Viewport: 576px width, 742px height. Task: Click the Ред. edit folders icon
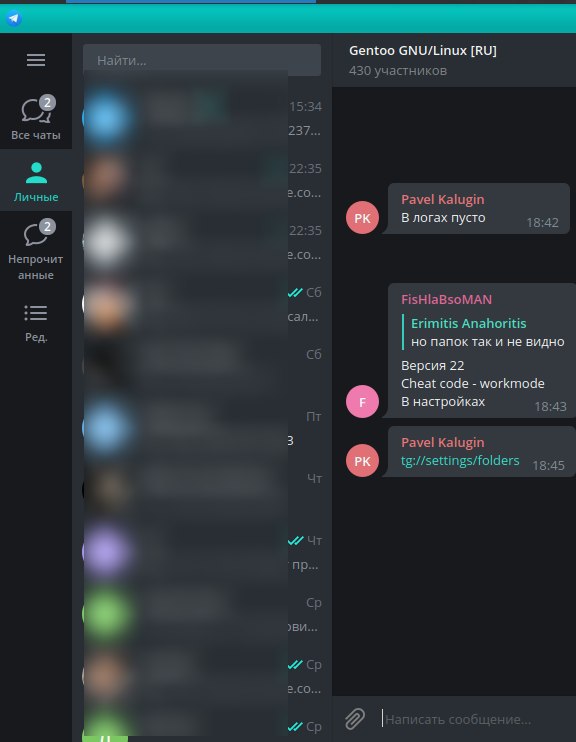36,323
